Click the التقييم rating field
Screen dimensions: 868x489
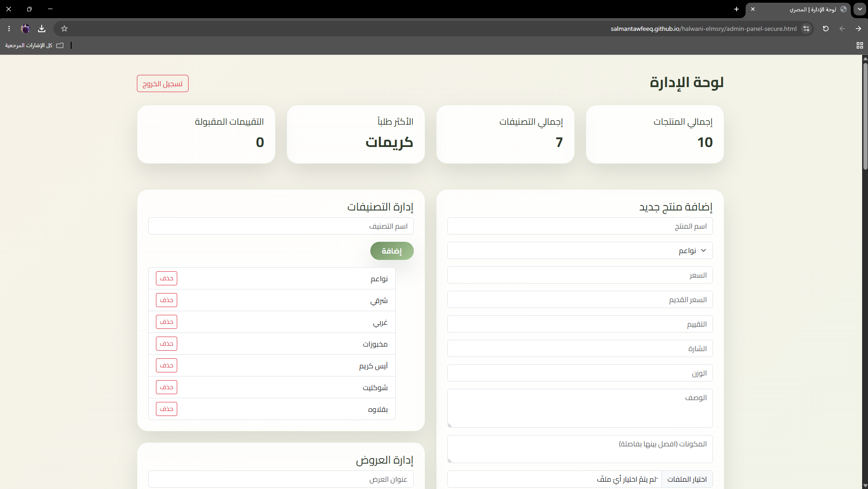pos(580,324)
